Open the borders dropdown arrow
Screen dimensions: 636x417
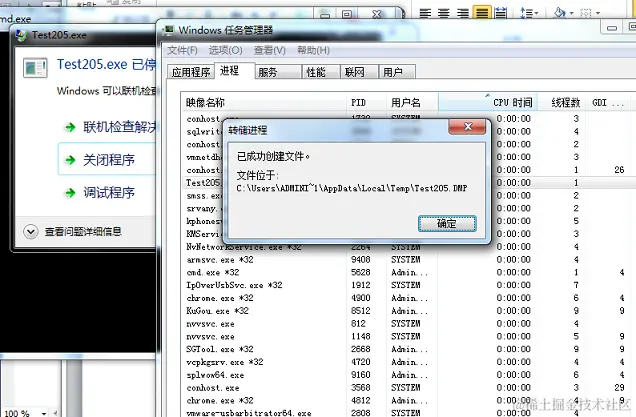598,13
